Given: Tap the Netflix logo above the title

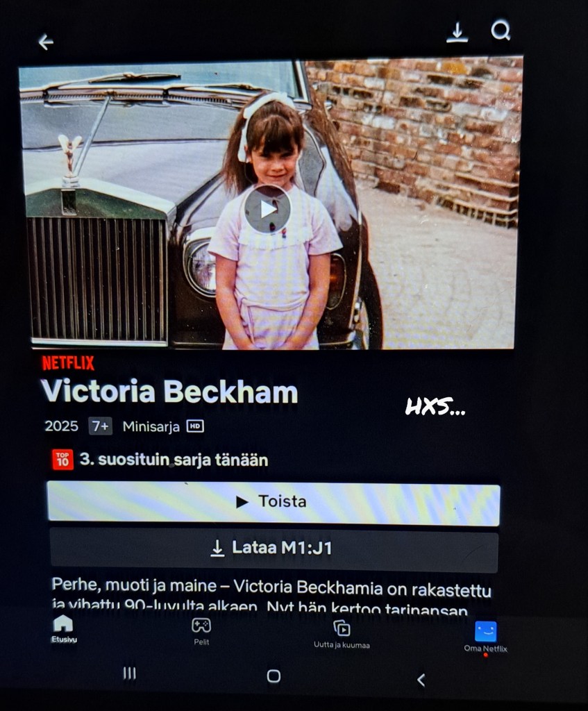Looking at the screenshot, I should 68,362.
